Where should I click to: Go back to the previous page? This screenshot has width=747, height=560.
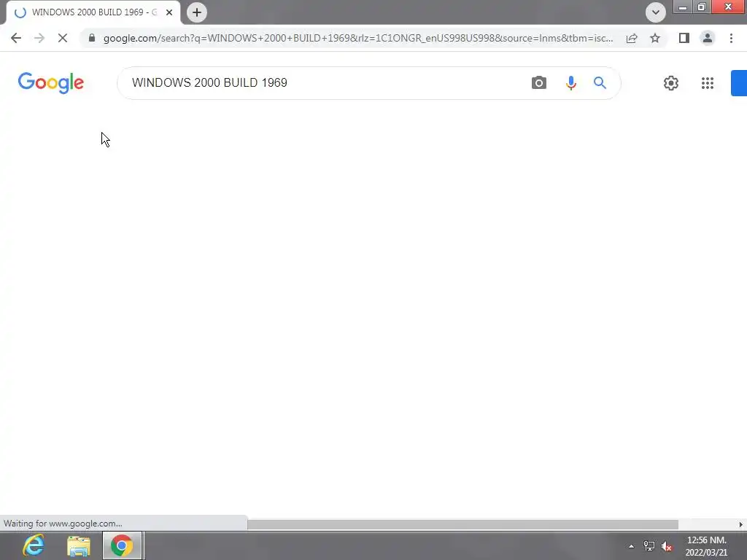point(16,38)
